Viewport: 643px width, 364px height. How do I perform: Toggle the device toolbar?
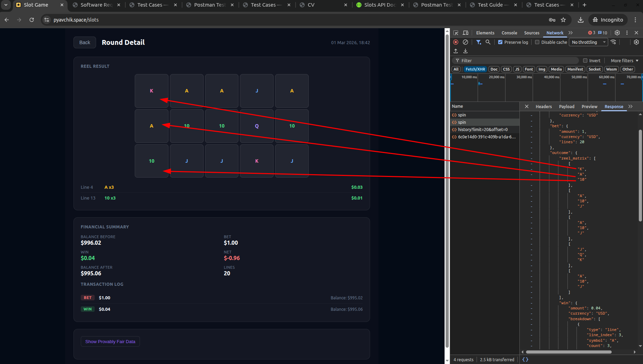pyautogui.click(x=465, y=33)
